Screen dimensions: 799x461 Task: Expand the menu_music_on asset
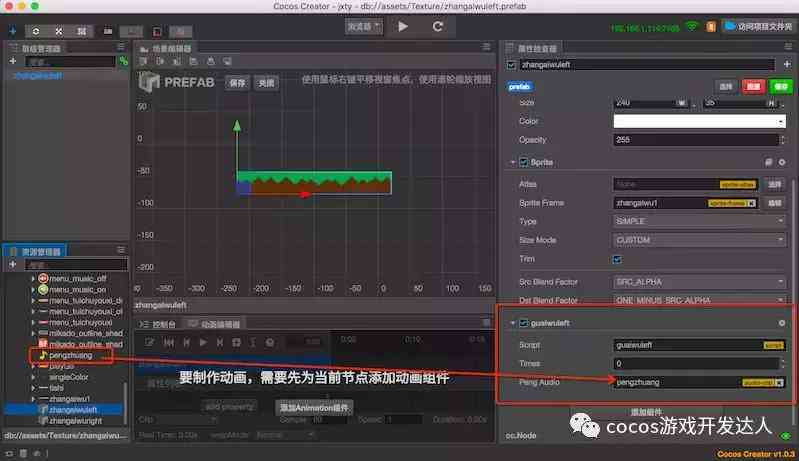(x=33, y=289)
